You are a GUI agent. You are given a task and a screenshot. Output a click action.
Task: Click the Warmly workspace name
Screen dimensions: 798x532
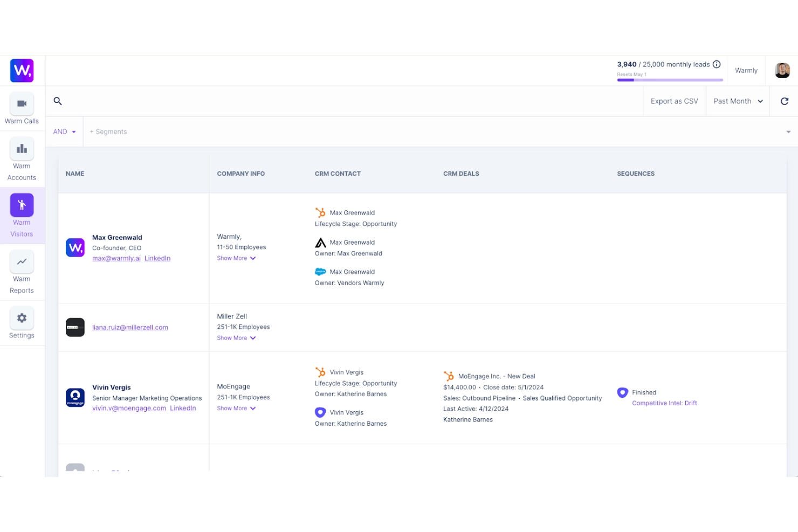746,71
